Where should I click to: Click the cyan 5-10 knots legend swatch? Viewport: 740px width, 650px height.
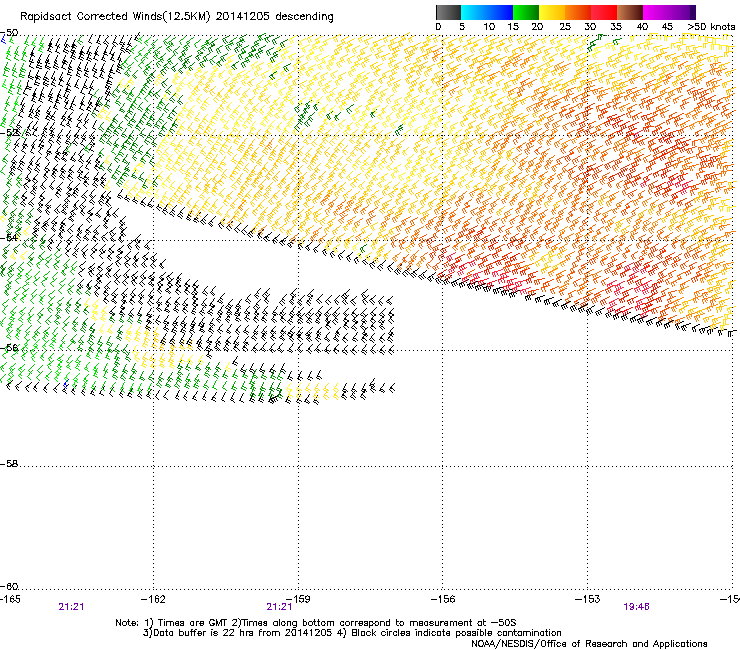point(474,12)
